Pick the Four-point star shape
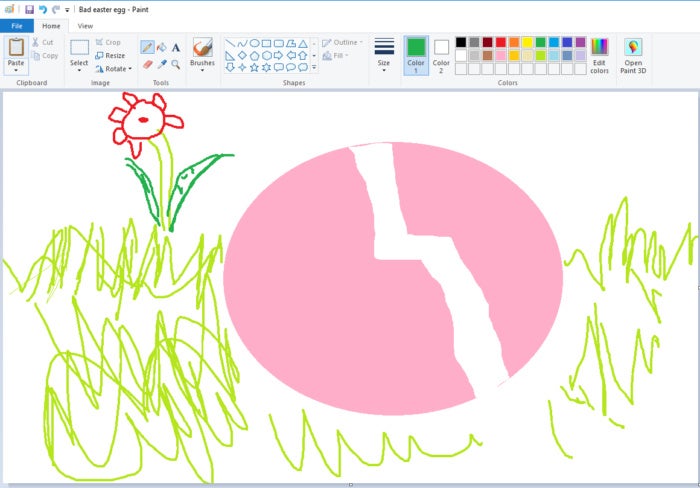 (242, 67)
